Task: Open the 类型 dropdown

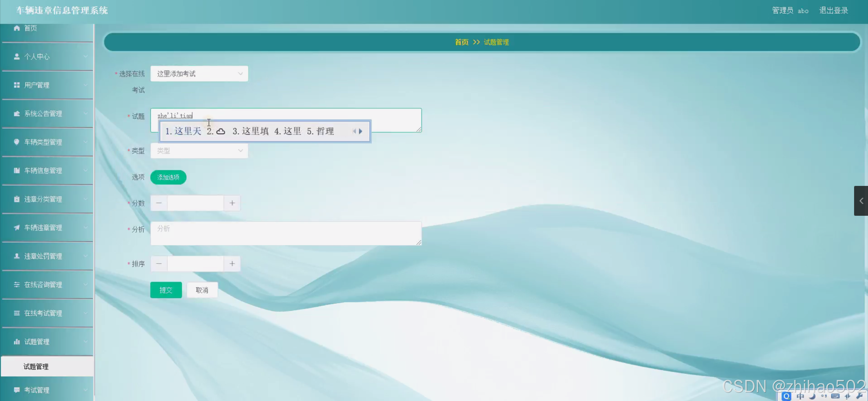Action: pyautogui.click(x=199, y=151)
